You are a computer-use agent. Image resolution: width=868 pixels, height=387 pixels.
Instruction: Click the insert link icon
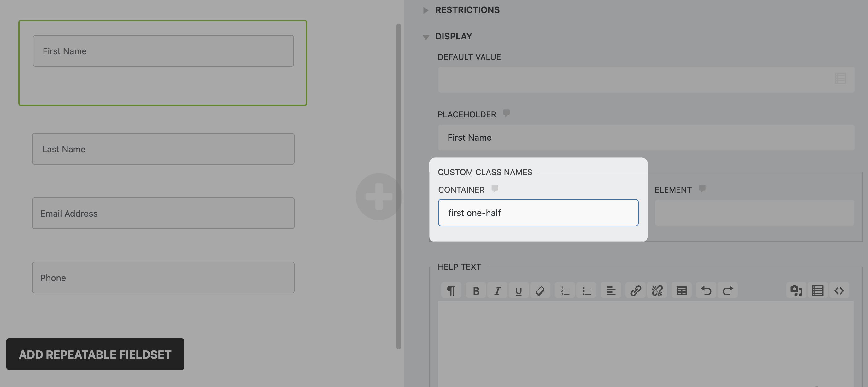(x=636, y=291)
